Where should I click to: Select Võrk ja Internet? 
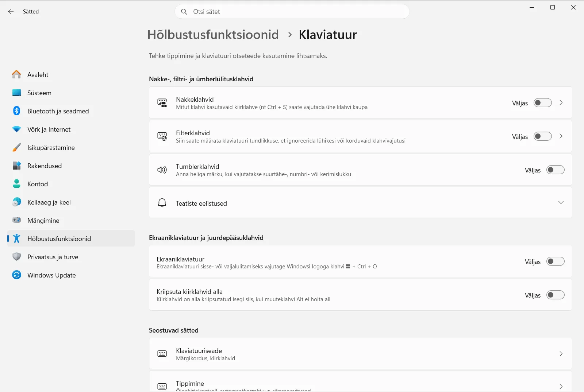pos(71,129)
